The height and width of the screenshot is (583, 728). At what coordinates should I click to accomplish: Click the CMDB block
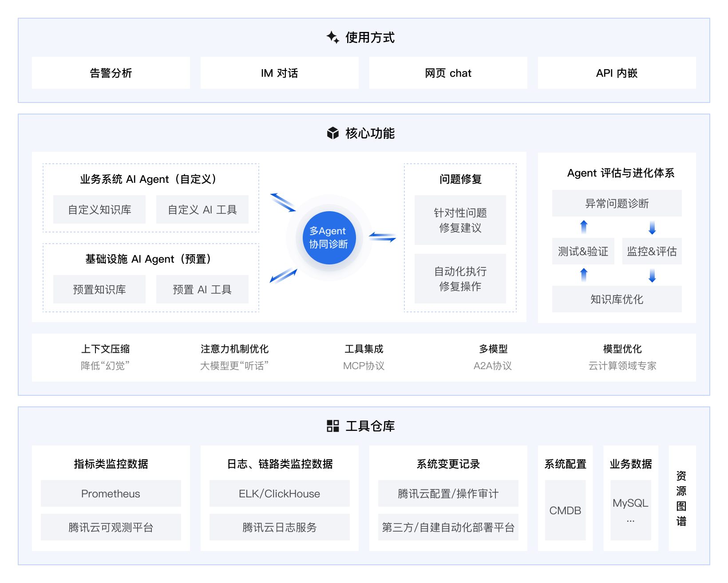566,510
